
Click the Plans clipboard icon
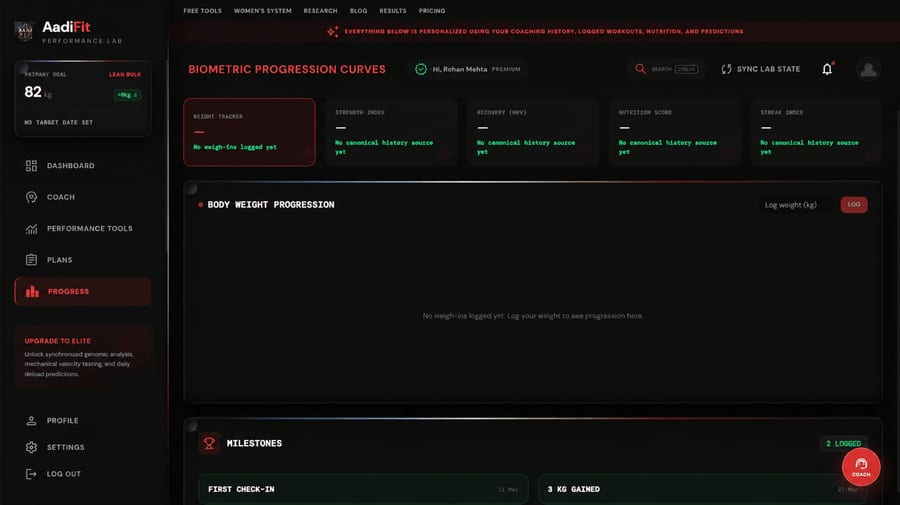(31, 260)
